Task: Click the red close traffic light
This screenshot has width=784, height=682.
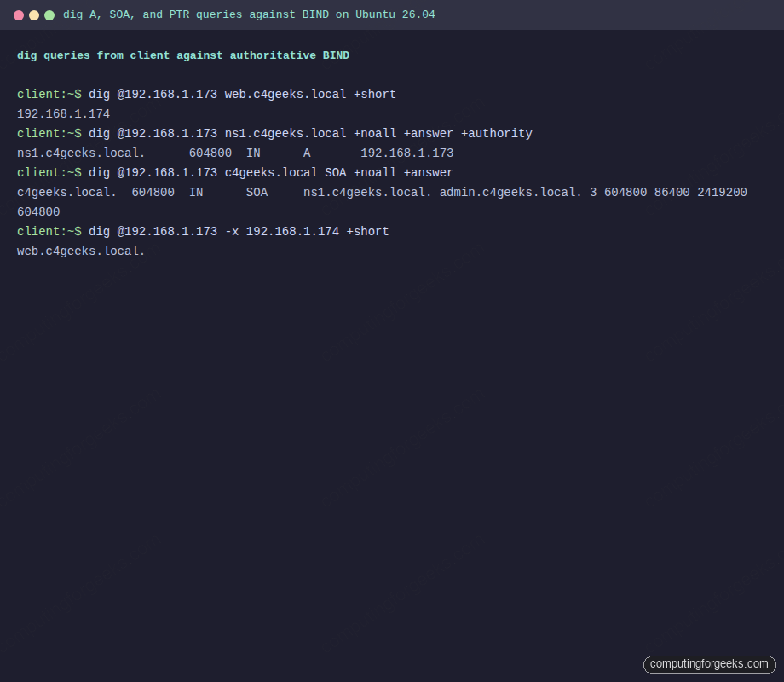Action: tap(18, 14)
